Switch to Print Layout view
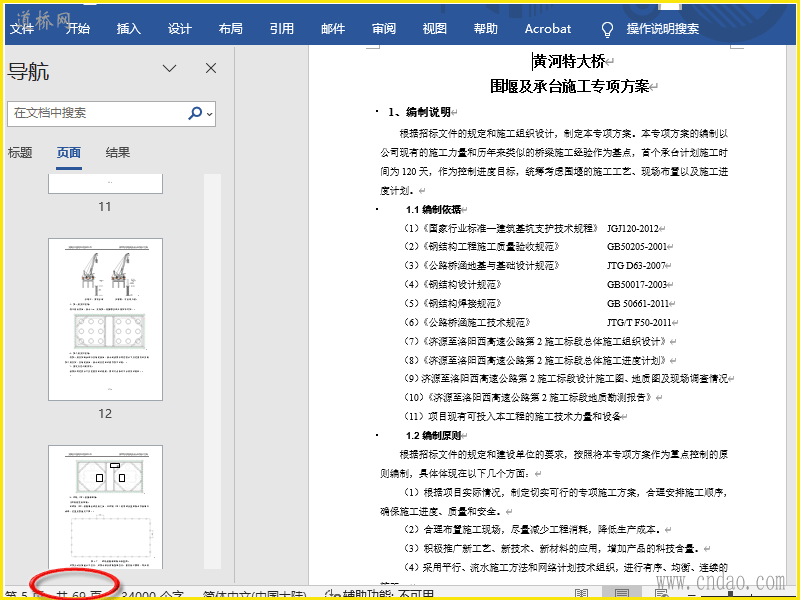800x600 pixels. [x=621, y=593]
